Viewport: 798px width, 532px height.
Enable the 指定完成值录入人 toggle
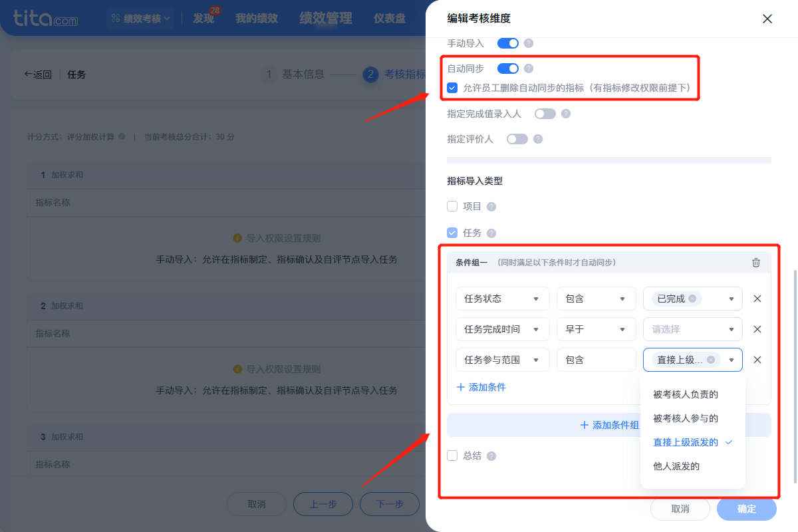(545, 114)
